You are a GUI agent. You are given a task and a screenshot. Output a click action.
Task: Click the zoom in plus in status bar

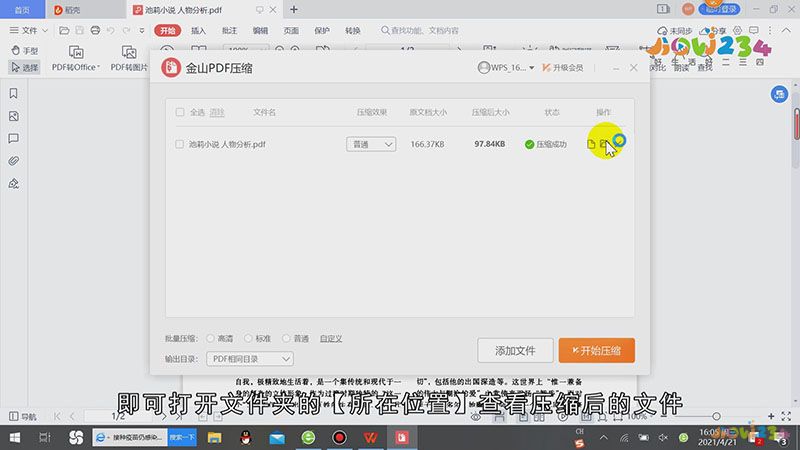pyautogui.click(x=771, y=417)
